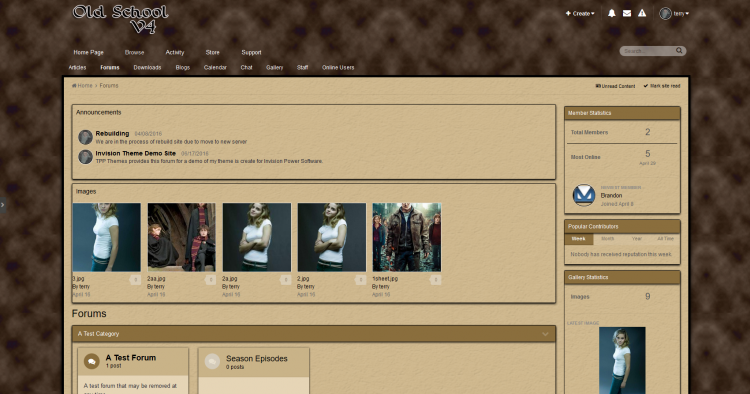
Task: Click the A Test Category title
Action: (x=98, y=334)
